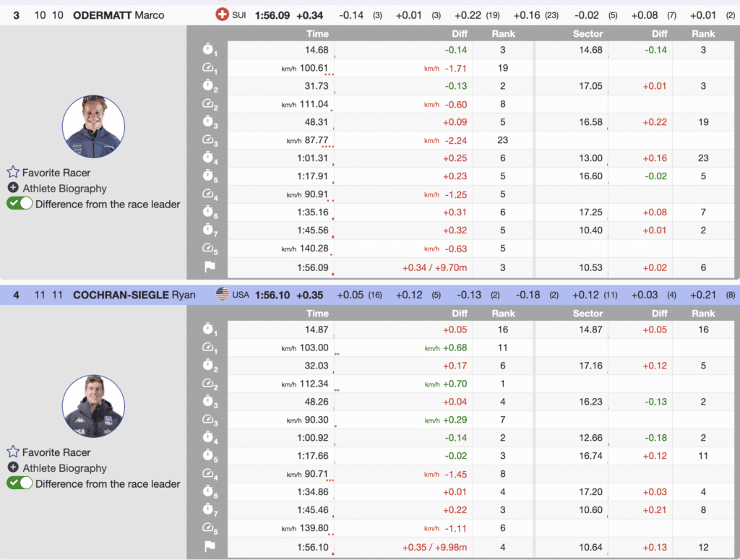
Task: Click the stopwatch 7 icon in Cochran-Siegle's table
Action: coord(208,510)
